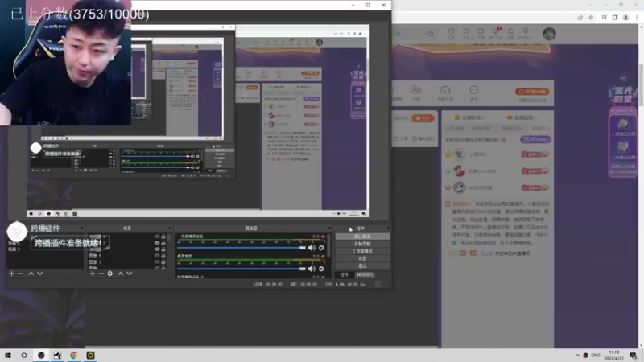This screenshot has height=362, width=644.
Task: Toggle visibility eye for 图像 3 source
Action: (x=157, y=262)
